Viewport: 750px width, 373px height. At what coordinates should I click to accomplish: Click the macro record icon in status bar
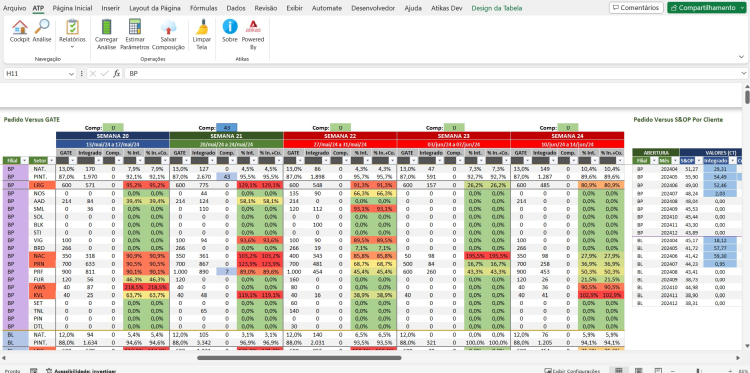pyautogui.click(x=33, y=371)
